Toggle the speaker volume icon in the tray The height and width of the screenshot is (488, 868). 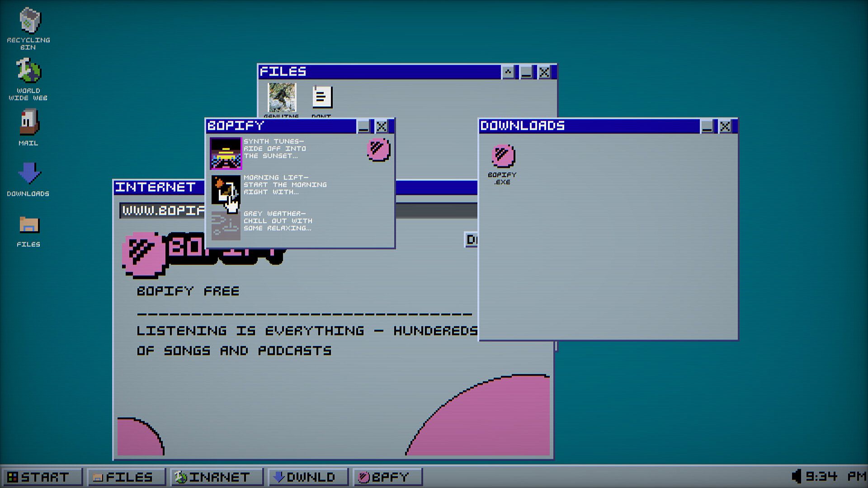pyautogui.click(x=796, y=476)
